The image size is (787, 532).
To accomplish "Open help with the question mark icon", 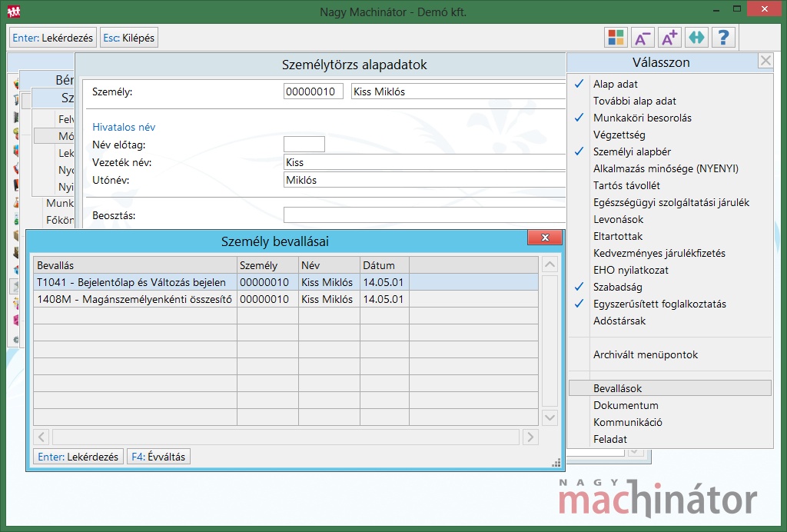I will [723, 37].
